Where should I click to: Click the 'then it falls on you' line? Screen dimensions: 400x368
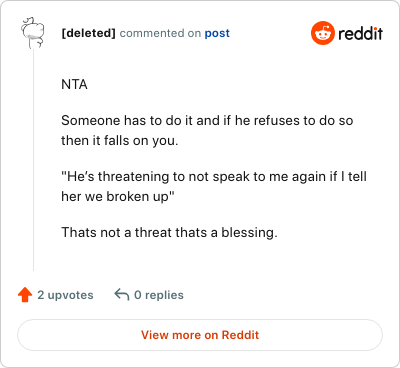click(x=120, y=141)
